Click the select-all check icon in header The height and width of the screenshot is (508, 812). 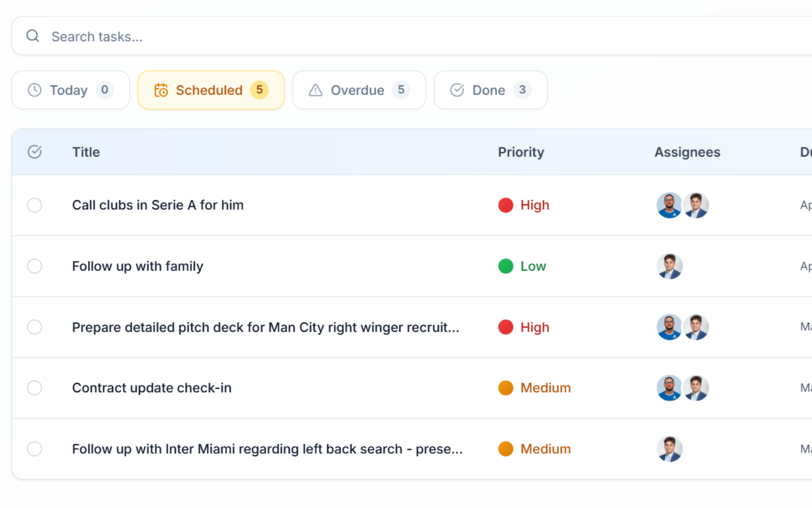(35, 152)
